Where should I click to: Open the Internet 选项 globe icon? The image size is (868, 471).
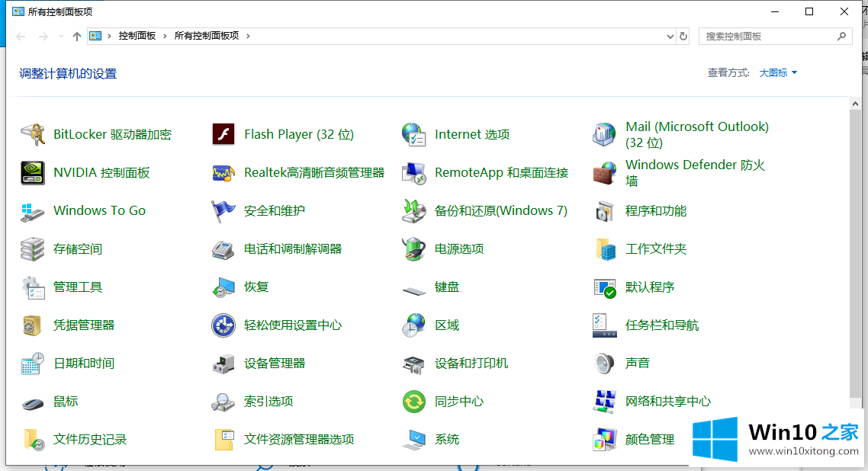413,134
